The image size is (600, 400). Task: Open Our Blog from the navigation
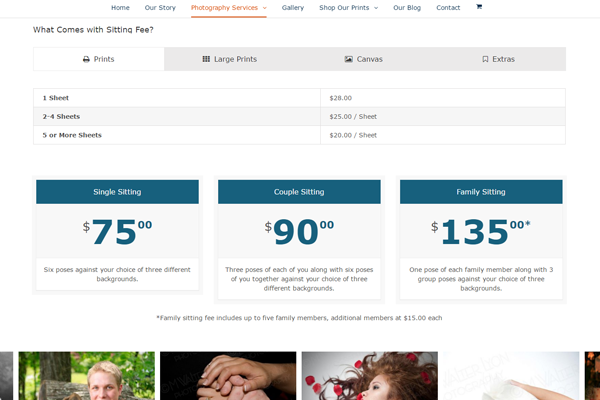click(407, 7)
